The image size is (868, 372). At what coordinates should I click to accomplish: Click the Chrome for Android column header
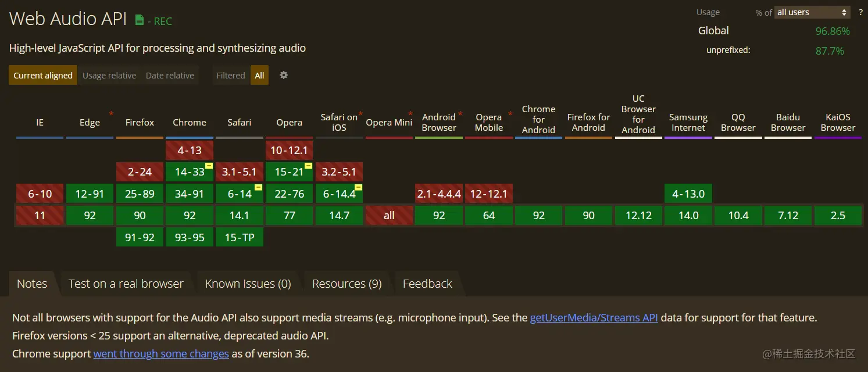[x=539, y=120]
